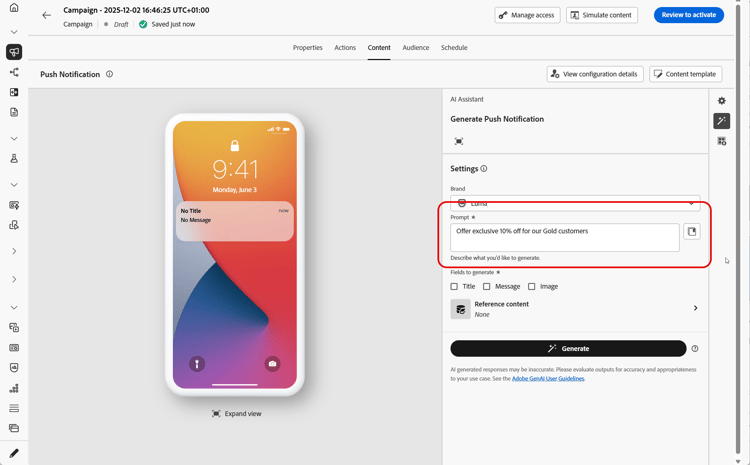Click the green Saved checkmark icon

pyautogui.click(x=143, y=24)
